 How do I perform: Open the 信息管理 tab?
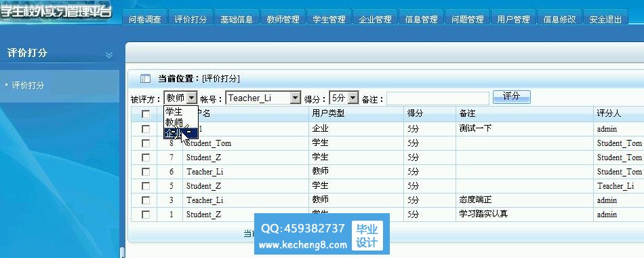click(421, 18)
